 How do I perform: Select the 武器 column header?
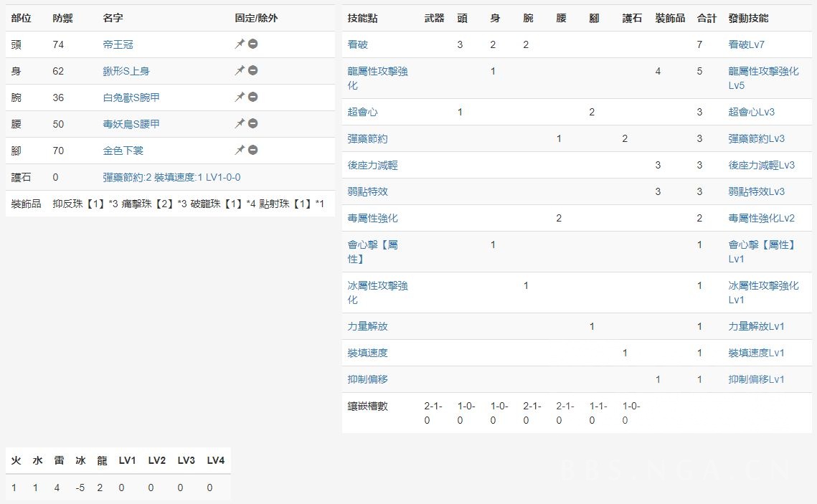click(434, 18)
